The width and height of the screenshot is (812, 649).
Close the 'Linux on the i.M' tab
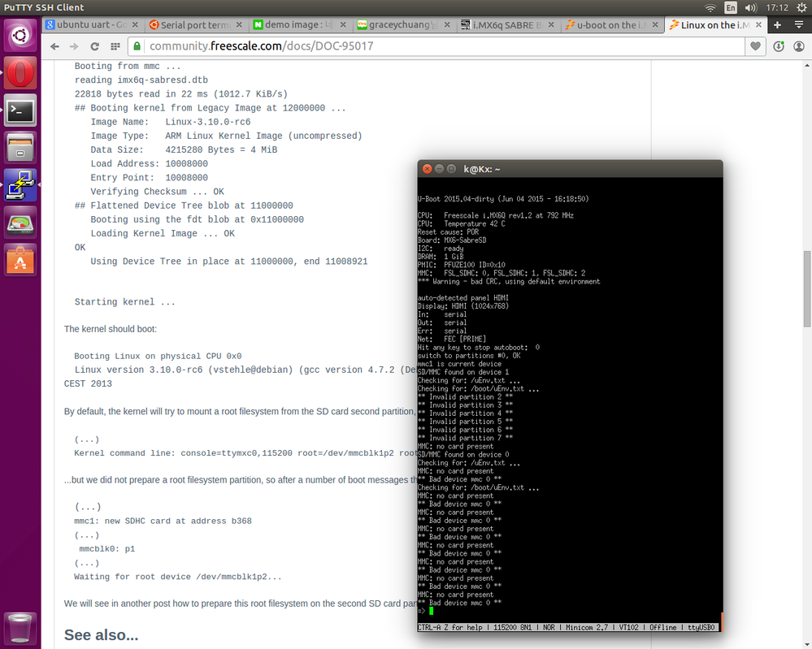[x=758, y=25]
